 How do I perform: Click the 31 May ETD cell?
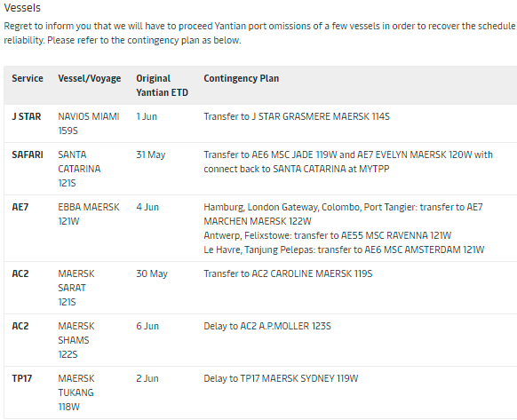tap(151, 155)
